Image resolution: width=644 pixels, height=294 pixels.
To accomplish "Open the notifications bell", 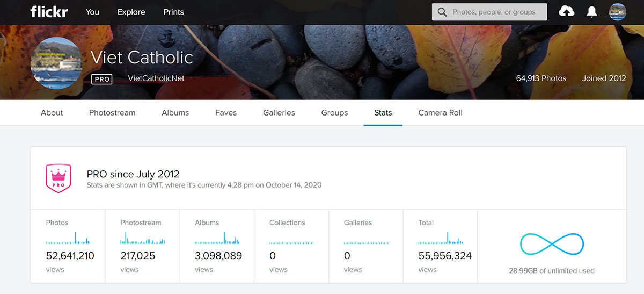I will pyautogui.click(x=592, y=12).
